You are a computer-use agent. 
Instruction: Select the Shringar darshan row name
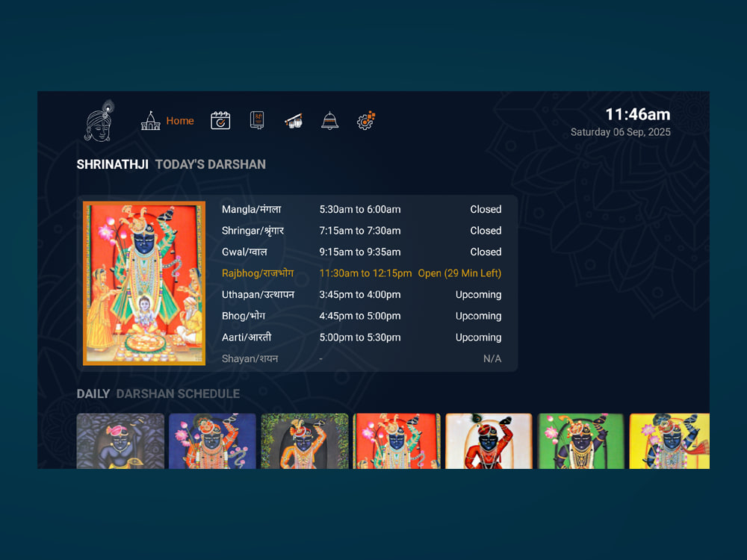tap(252, 231)
